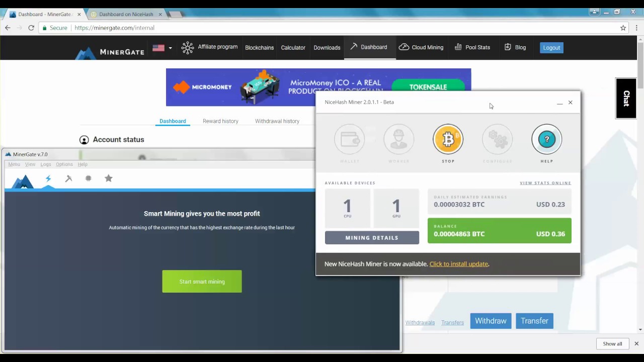Click the MinerGate website logo
This screenshot has height=362, width=644.
click(x=110, y=52)
